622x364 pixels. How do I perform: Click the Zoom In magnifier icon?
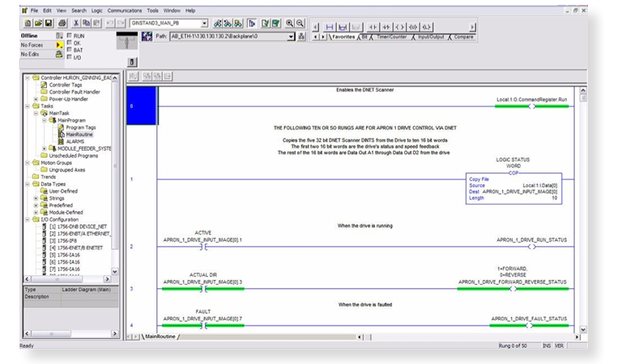(290, 23)
